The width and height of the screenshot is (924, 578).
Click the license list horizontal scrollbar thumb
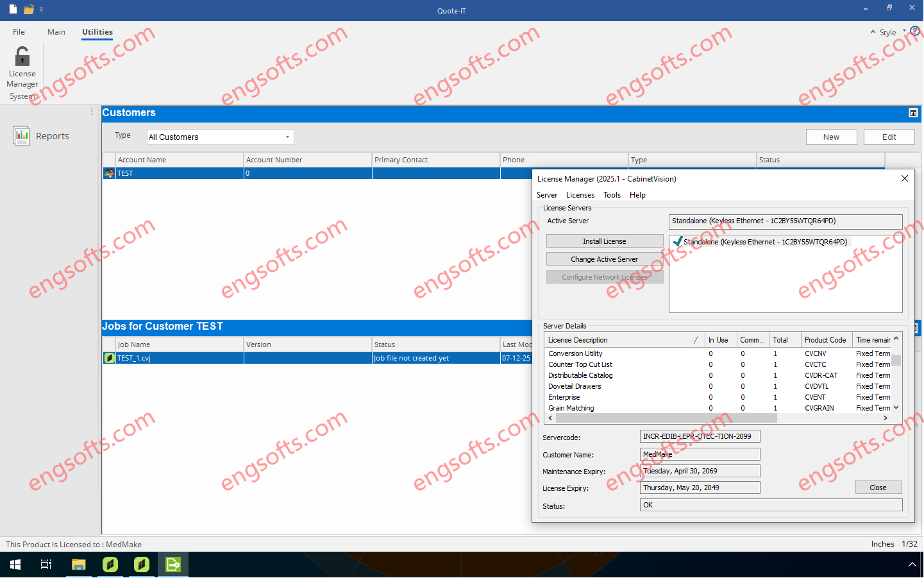pyautogui.click(x=667, y=418)
